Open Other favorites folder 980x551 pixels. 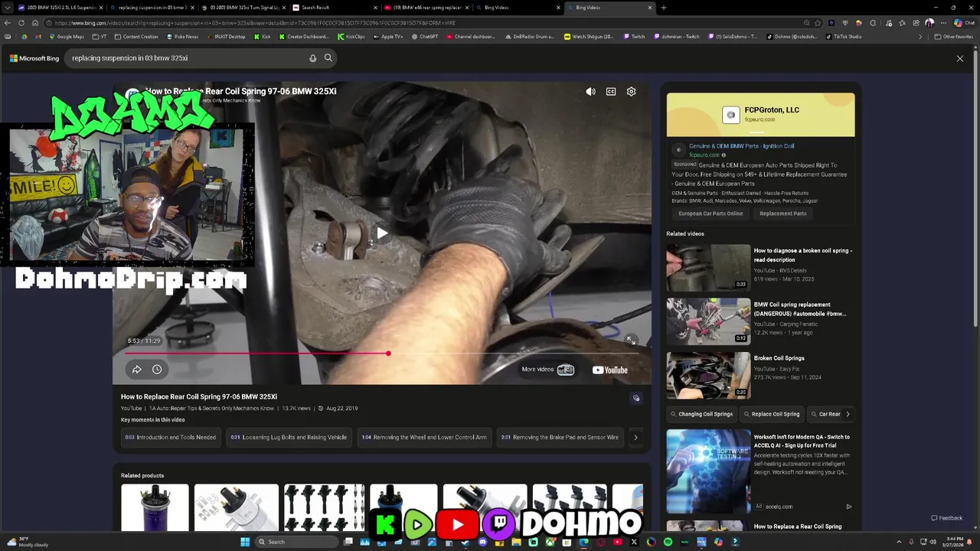coord(953,37)
